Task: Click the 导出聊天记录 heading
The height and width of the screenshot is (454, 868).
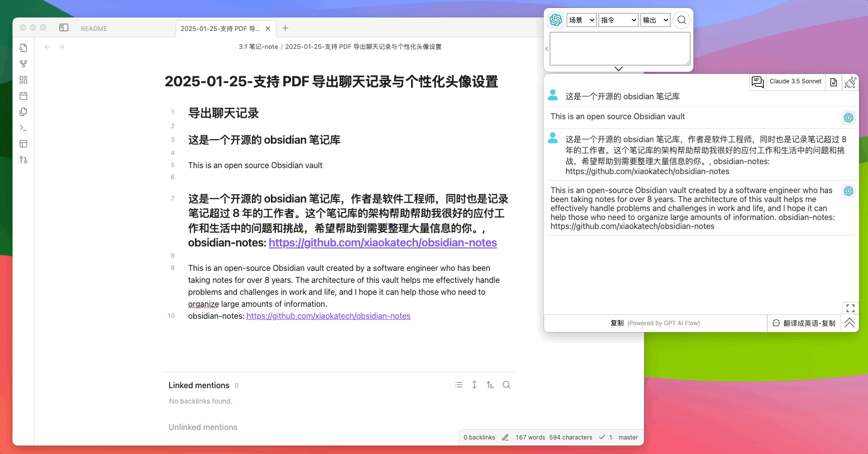Action: click(223, 113)
